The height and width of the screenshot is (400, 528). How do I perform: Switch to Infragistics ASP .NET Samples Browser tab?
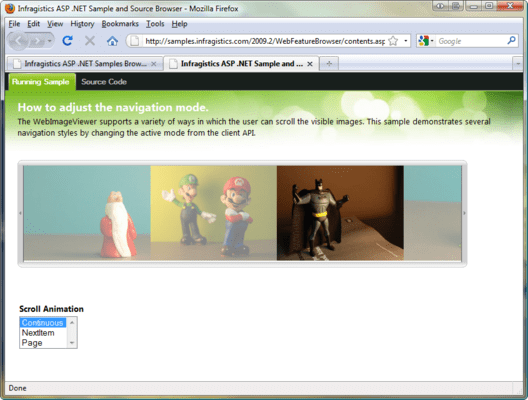click(x=85, y=63)
